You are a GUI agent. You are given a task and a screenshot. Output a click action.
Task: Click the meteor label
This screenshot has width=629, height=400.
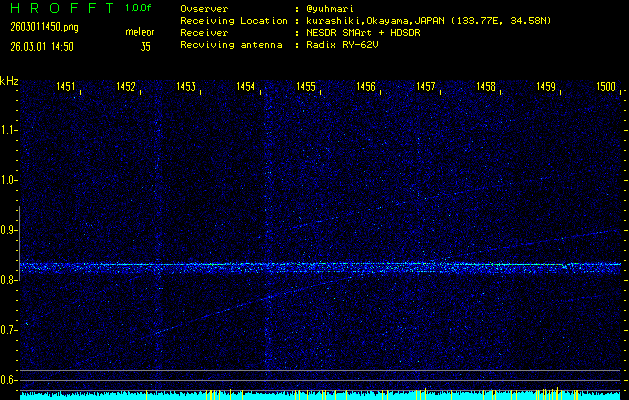140,32
